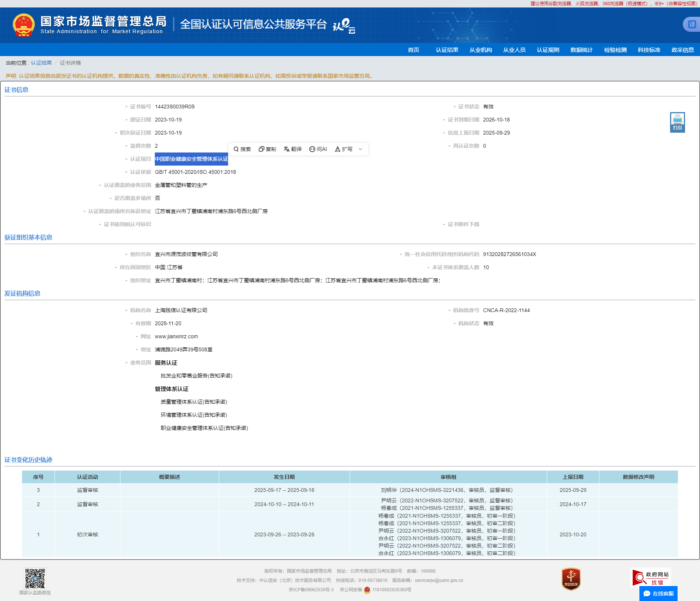Click expiry date 2026-10-18
Screen dimensions: 700x601
click(496, 120)
